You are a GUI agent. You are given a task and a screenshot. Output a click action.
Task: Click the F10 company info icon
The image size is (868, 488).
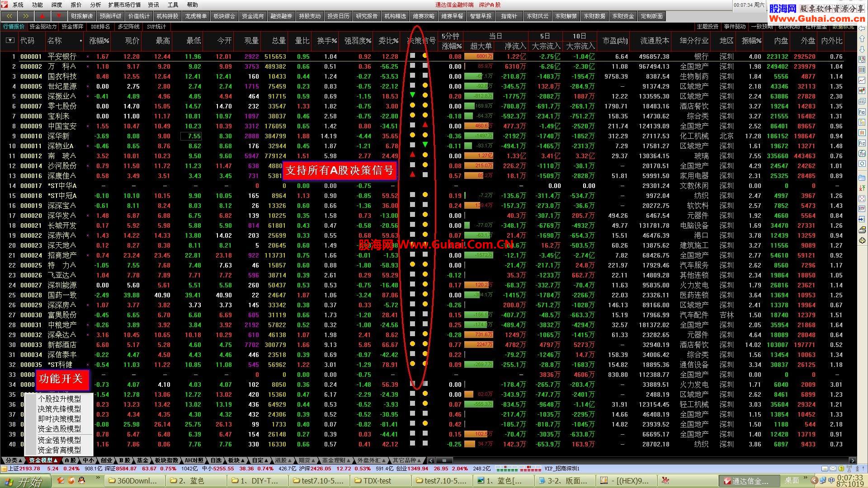(862, 112)
